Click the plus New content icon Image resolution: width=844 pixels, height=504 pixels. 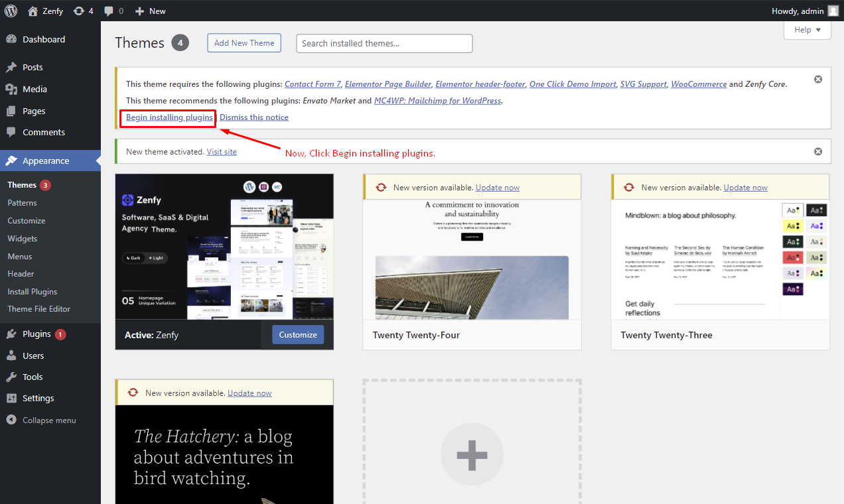click(x=139, y=11)
